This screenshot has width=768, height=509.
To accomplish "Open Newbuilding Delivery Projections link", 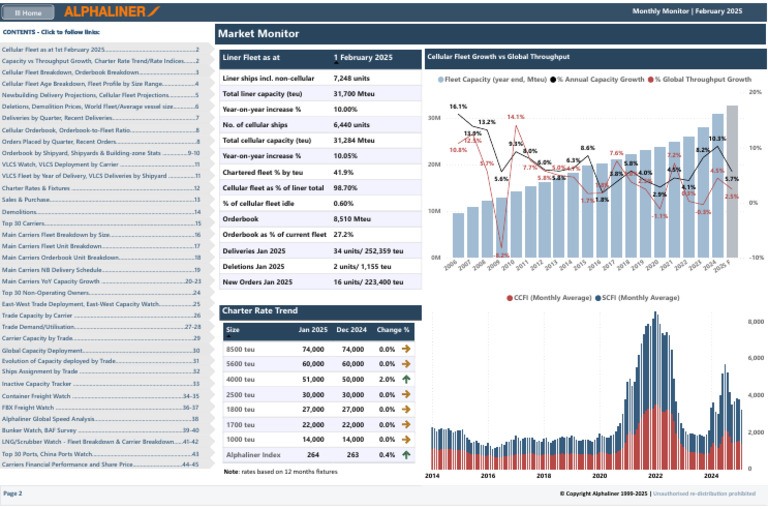I will (100, 95).
